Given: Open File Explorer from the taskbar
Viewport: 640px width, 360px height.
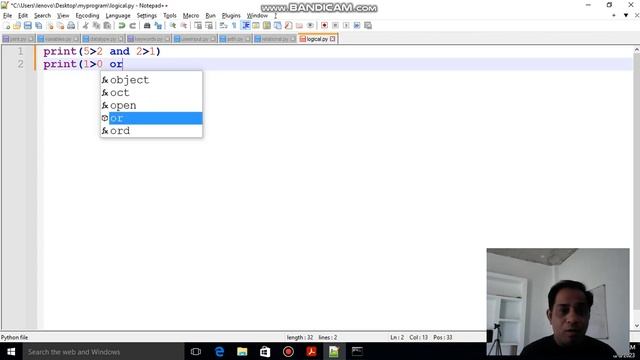Looking at the screenshot, I should pyautogui.click(x=242, y=351).
